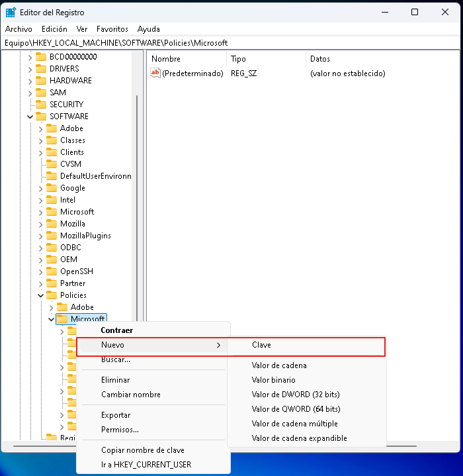
Task: Click the Registry Editor app icon in title bar
Action: tap(11, 13)
